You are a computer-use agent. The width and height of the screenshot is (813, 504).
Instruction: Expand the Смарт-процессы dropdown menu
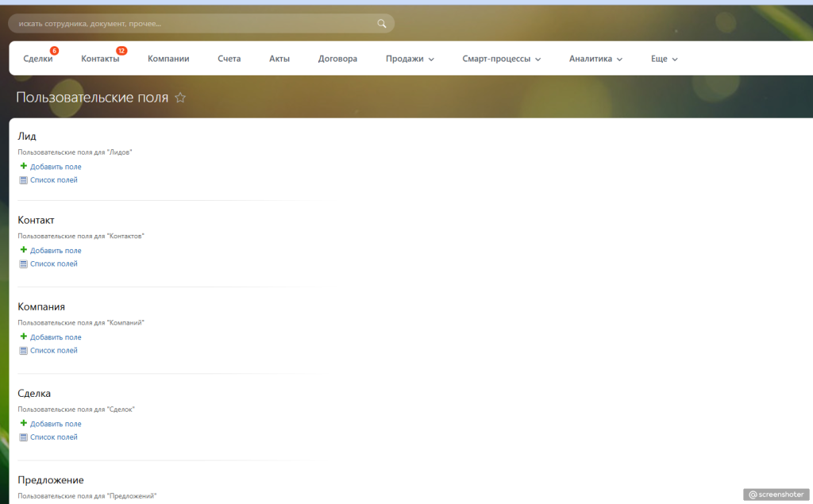(501, 59)
